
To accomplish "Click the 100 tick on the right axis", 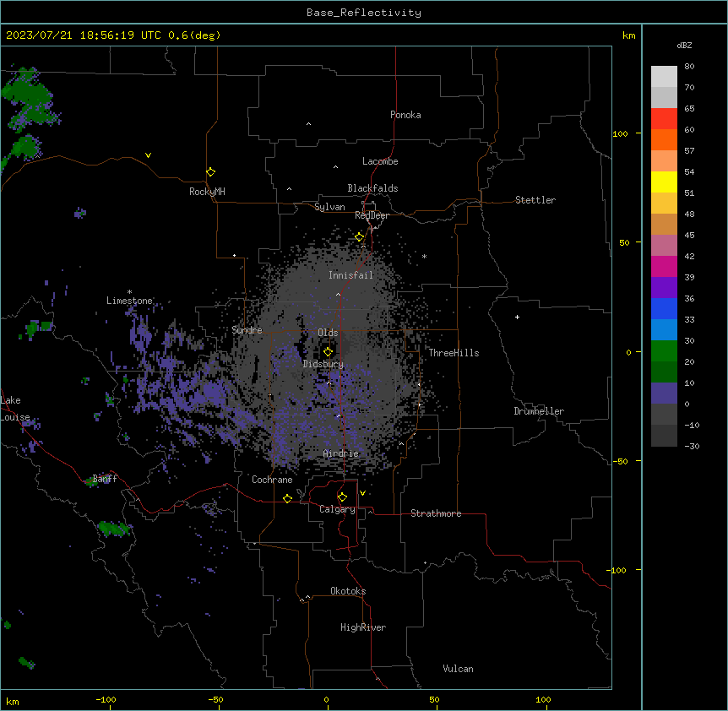I will pyautogui.click(x=620, y=133).
